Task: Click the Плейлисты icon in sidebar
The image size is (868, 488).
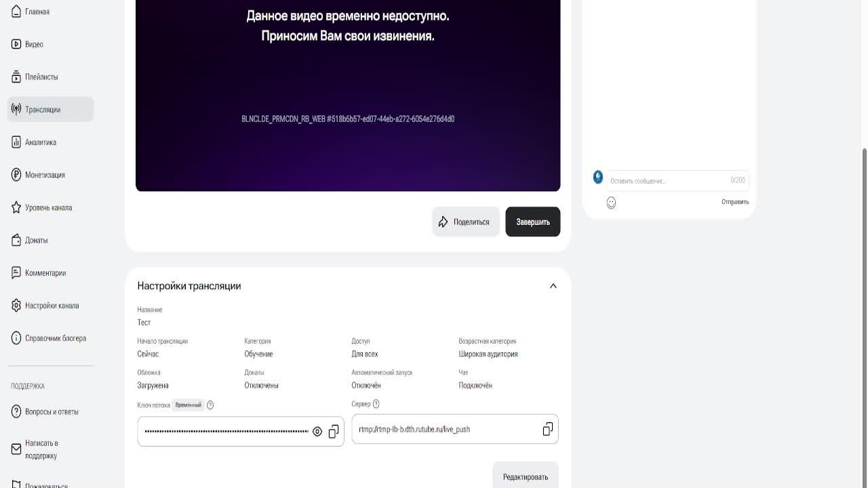Action: 16,77
